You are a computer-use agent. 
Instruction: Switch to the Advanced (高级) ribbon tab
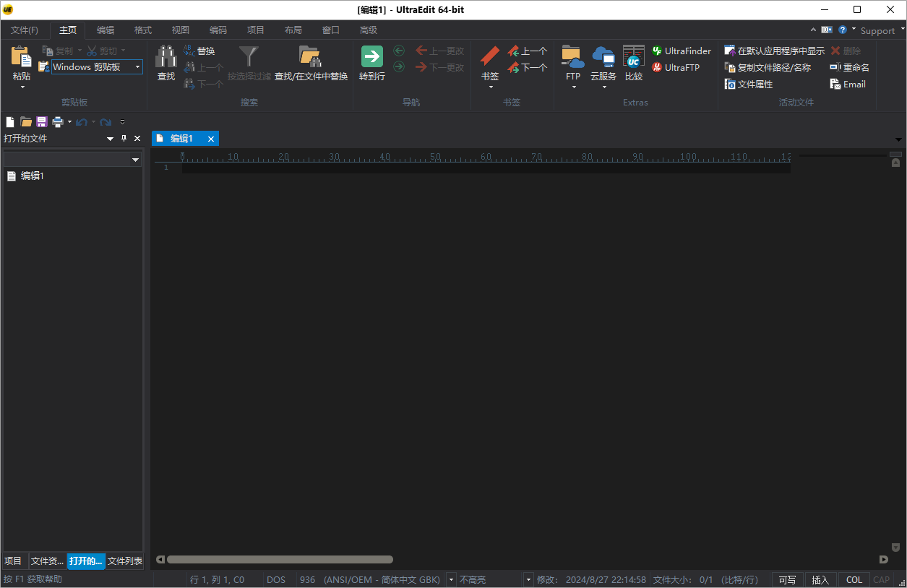[369, 30]
